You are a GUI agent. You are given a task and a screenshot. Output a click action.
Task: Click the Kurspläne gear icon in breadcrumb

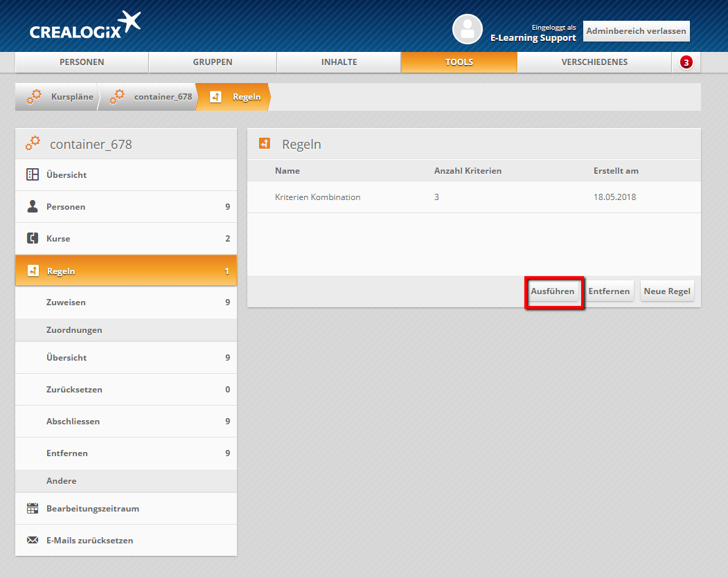tap(34, 97)
